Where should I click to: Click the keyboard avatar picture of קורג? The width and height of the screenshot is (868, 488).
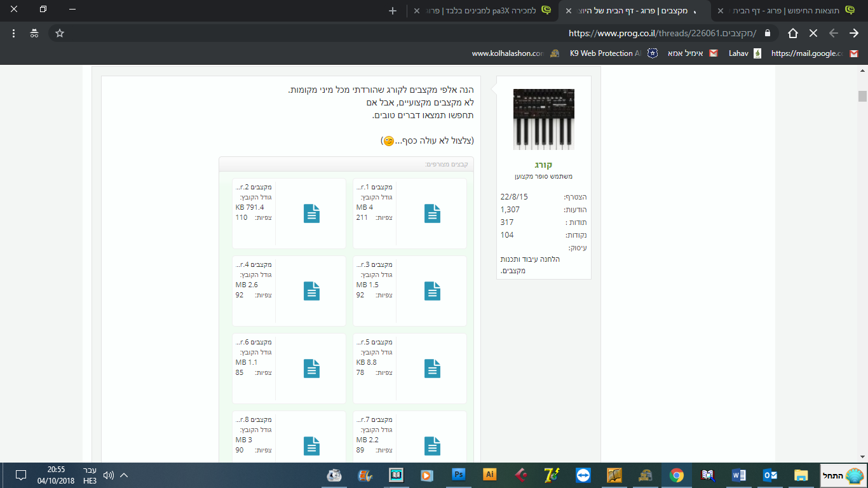tap(544, 119)
